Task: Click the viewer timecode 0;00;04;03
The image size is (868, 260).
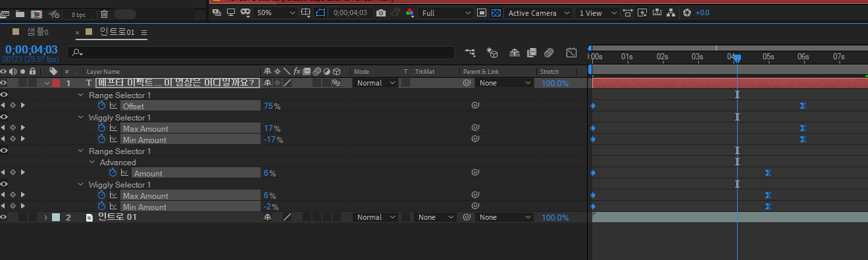Action: pyautogui.click(x=350, y=13)
